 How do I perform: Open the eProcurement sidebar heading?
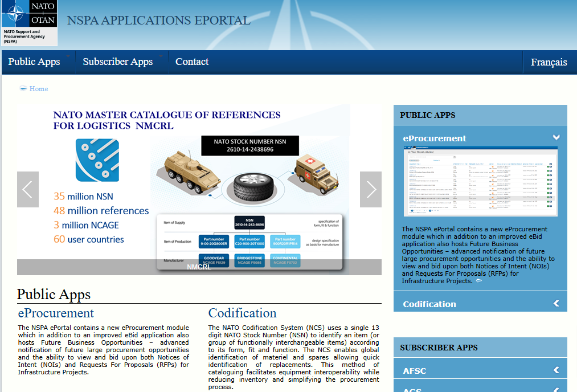click(434, 138)
